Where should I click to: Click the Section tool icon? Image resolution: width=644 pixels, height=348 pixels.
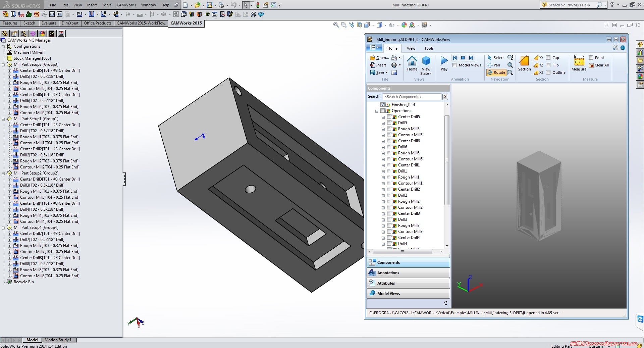tap(524, 61)
